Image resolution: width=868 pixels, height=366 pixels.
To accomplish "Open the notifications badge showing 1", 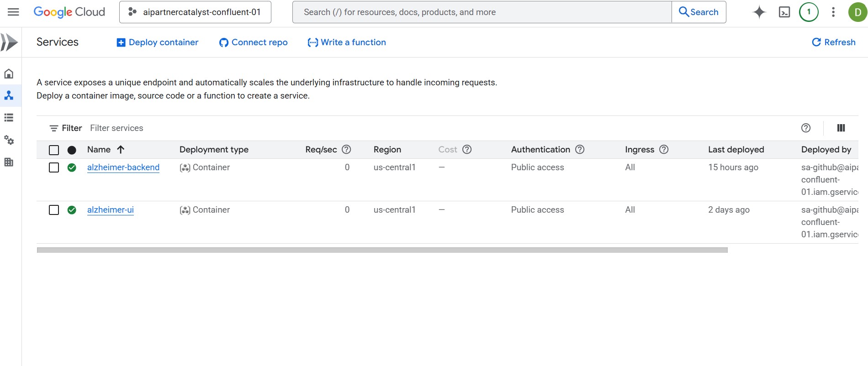I will click(x=809, y=12).
